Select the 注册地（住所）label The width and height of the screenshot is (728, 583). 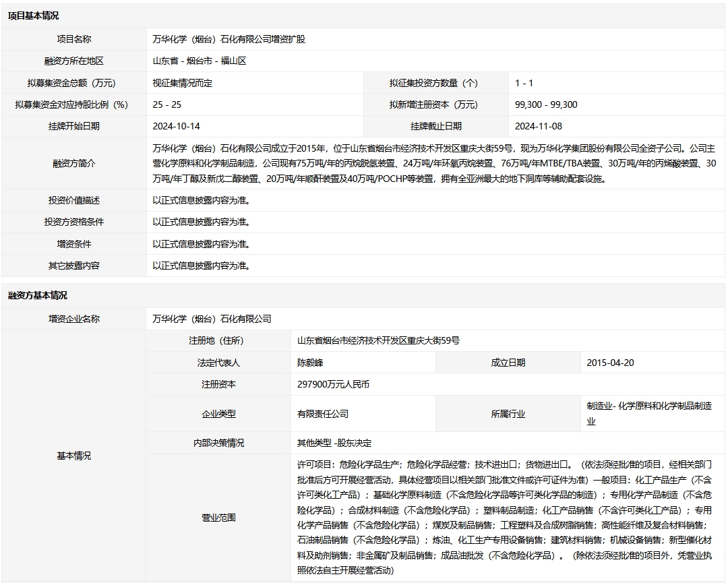(216, 341)
